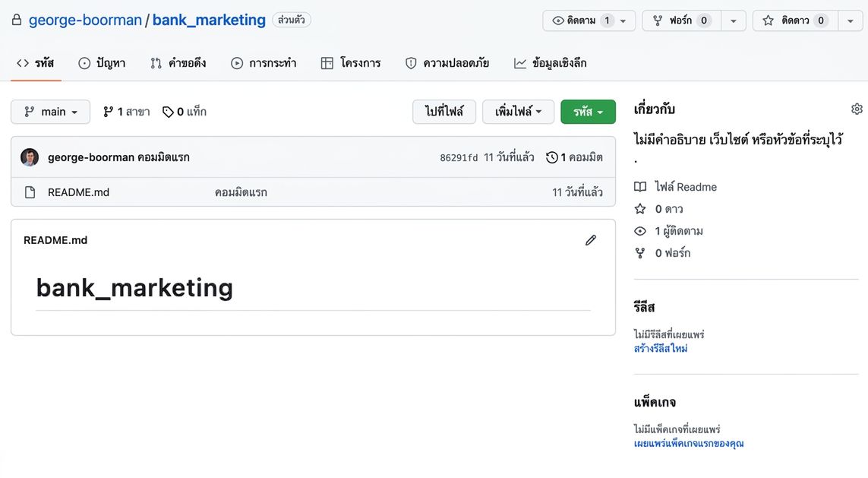Click the README.md preview panel title
The image size is (868, 478).
click(55, 240)
